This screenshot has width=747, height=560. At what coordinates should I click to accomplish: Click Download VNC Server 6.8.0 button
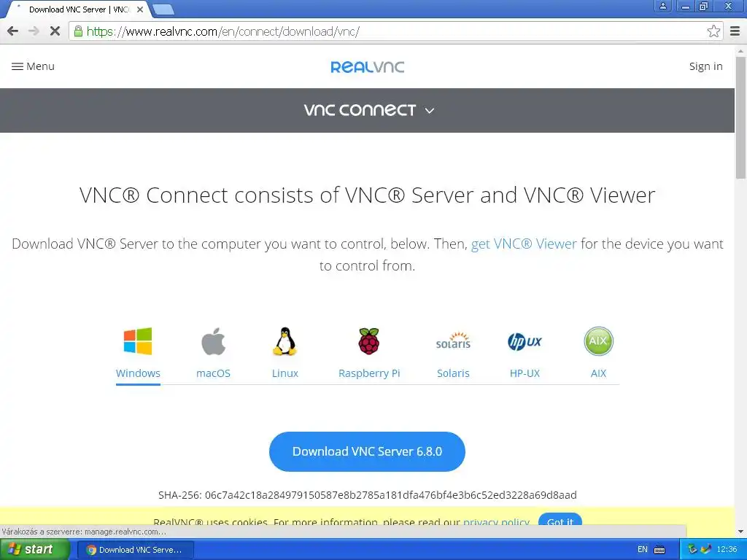tap(367, 451)
